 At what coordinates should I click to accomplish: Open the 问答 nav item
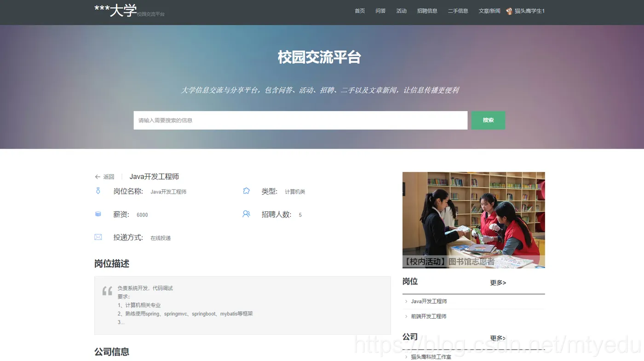click(380, 11)
